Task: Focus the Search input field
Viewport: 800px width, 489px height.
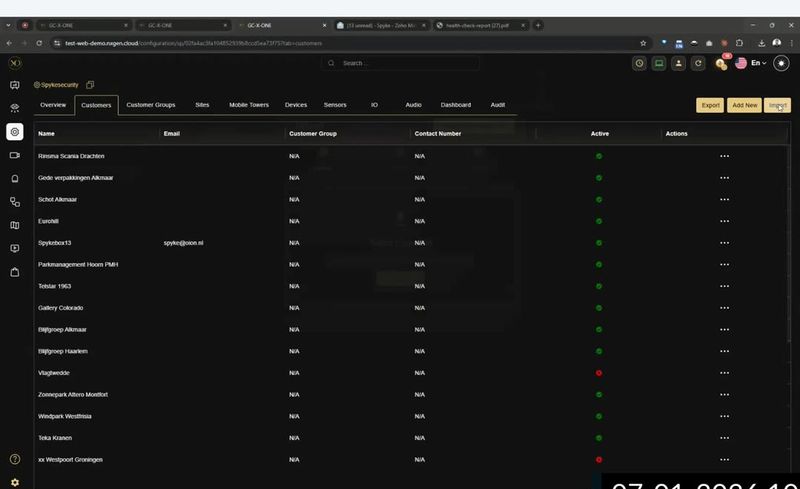Action: pos(401,63)
